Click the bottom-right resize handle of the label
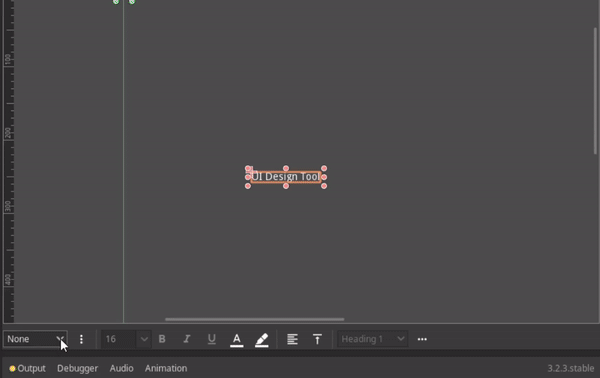This screenshot has width=600, height=378. click(x=324, y=186)
